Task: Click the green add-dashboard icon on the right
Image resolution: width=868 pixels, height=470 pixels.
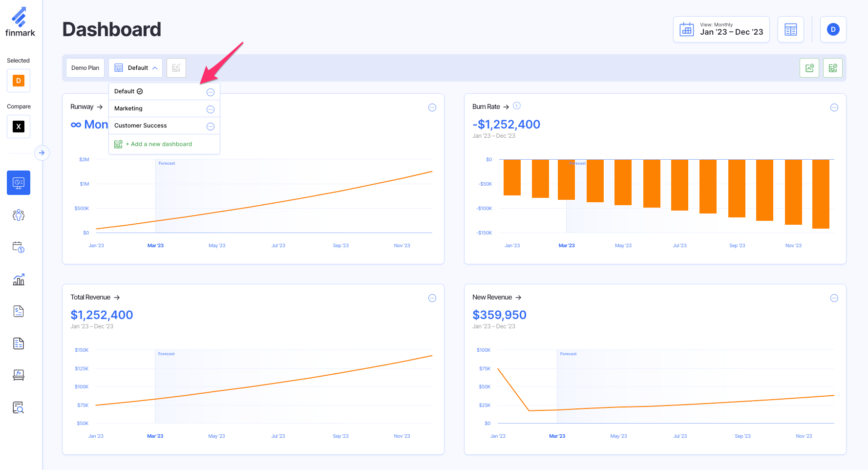Action: click(833, 68)
